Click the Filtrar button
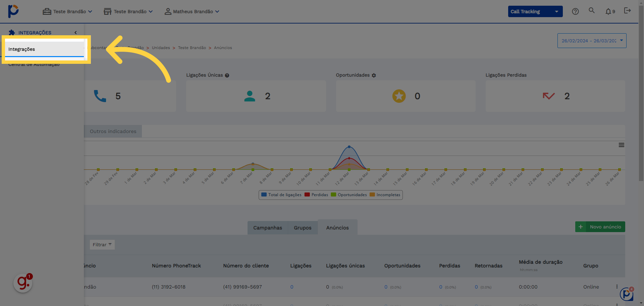This screenshot has width=644, height=306. [x=102, y=245]
